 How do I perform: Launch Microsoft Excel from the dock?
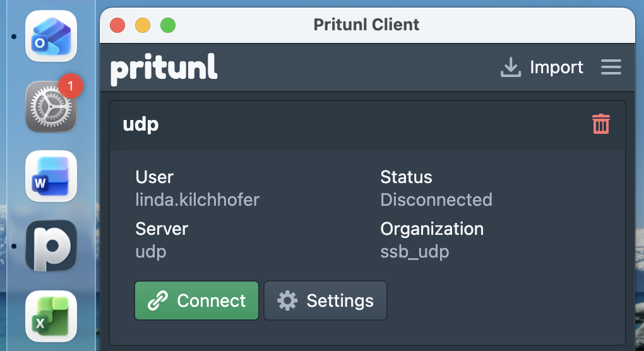pos(51,316)
